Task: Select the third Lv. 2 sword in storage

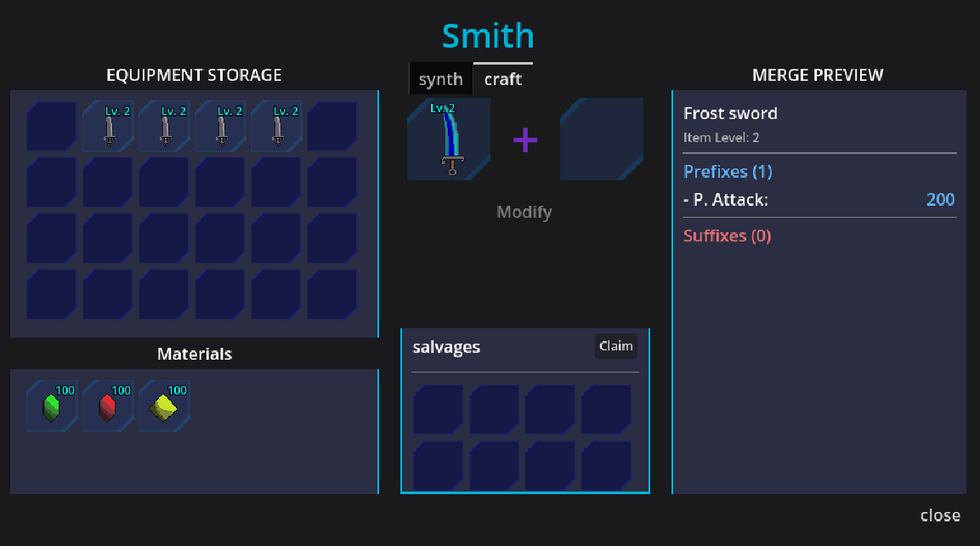Action: 220,126
